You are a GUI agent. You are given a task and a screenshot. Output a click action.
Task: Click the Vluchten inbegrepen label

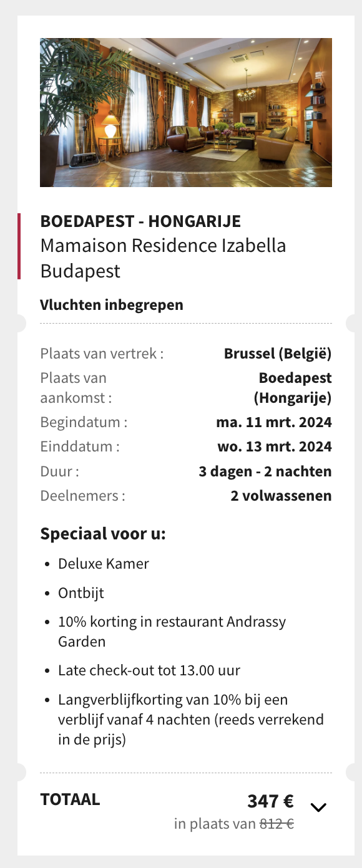coord(112,305)
